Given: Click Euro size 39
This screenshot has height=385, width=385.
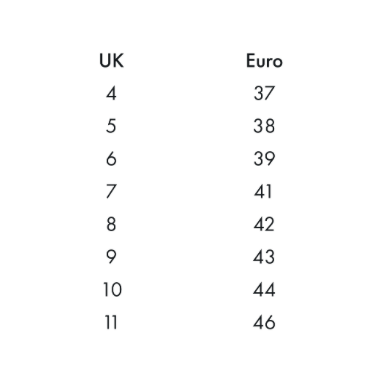Looking at the screenshot, I should 264,159.
